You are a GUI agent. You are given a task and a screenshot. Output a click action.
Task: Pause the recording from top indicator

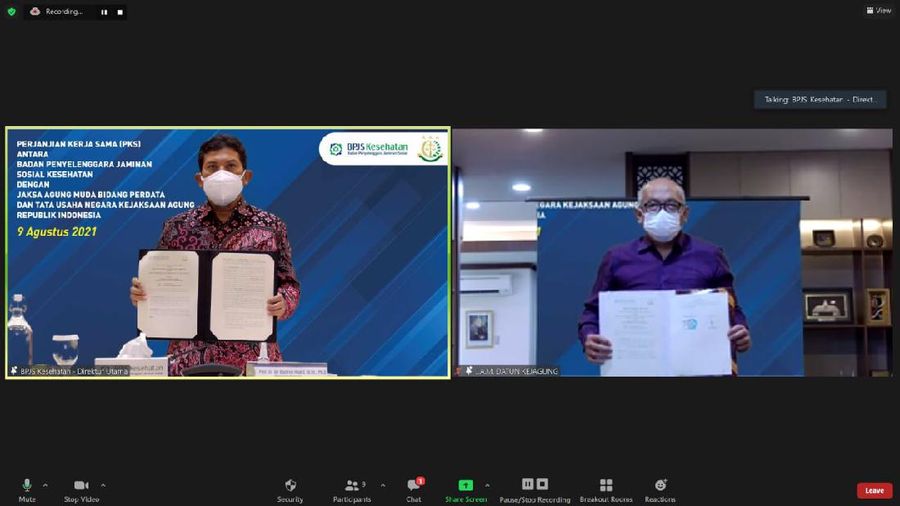pos(104,12)
